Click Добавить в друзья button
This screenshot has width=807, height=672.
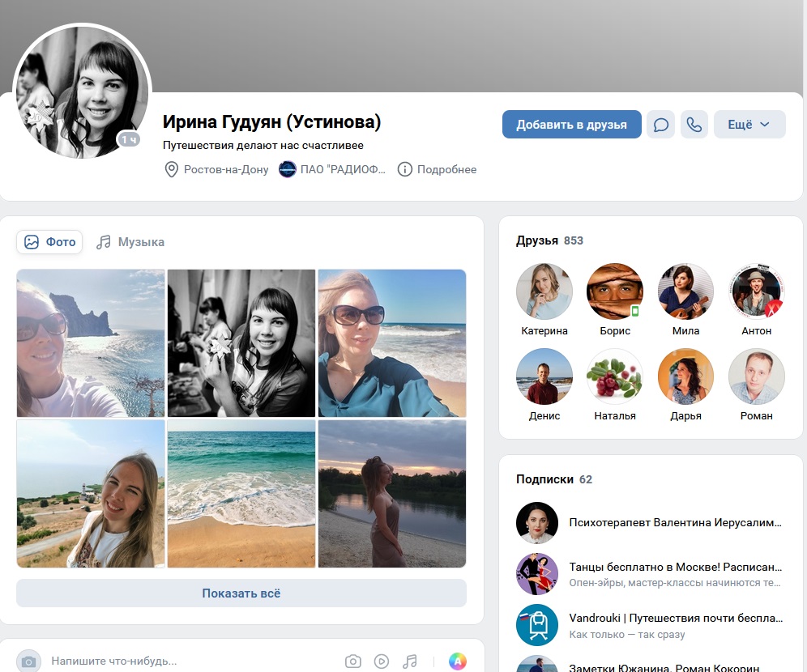[571, 125]
